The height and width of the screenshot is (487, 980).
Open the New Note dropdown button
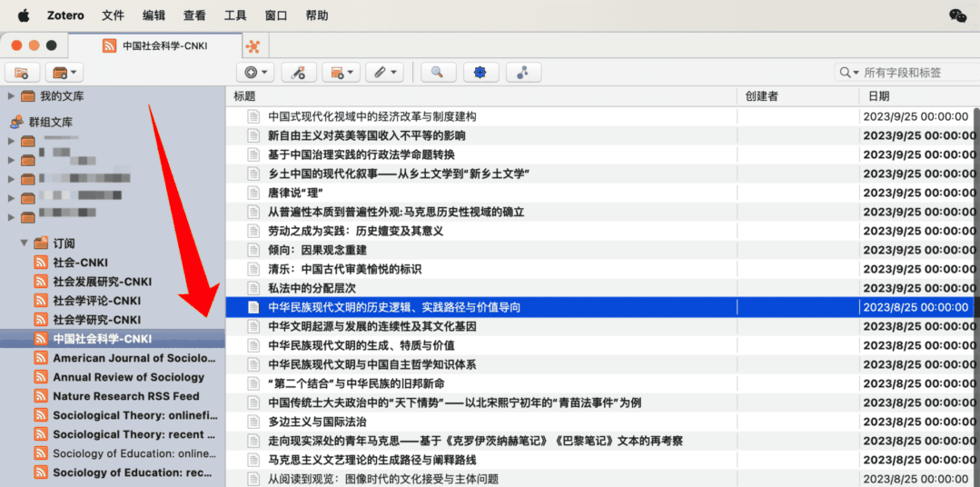(342, 73)
